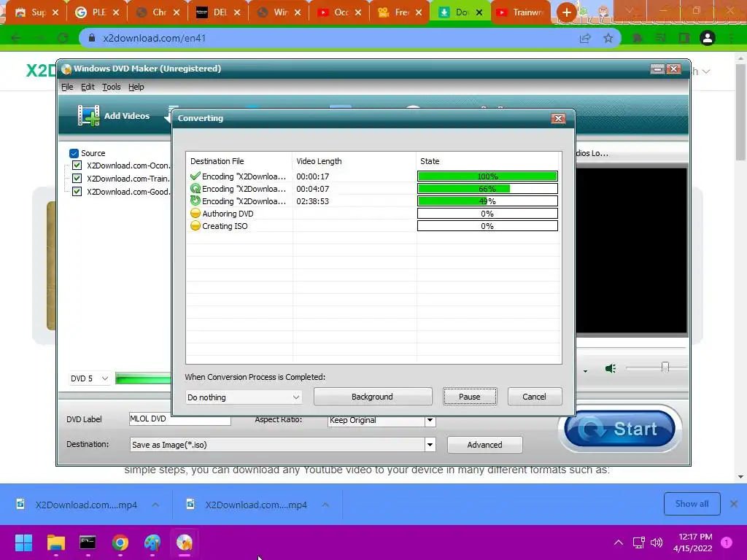The image size is (747, 560).
Task: Bookmark this page with the star icon
Action: pyautogui.click(x=608, y=39)
